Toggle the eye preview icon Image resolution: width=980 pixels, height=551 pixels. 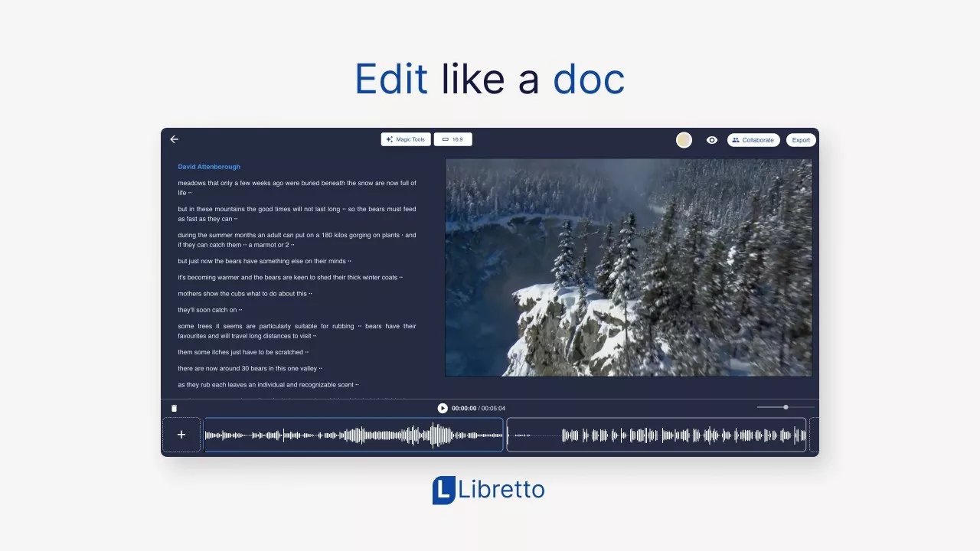click(x=712, y=140)
